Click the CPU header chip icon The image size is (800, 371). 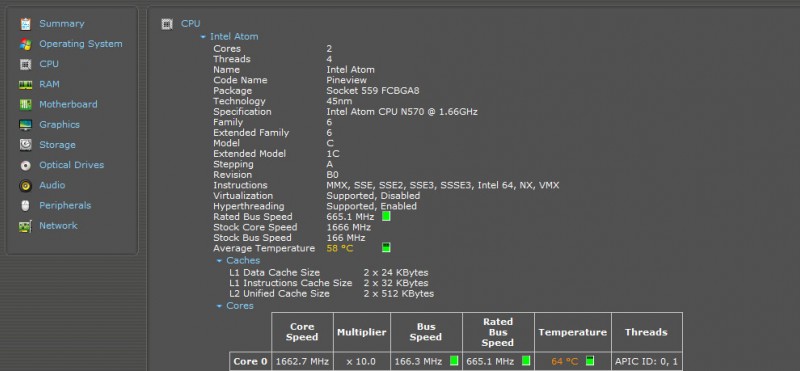click(167, 24)
